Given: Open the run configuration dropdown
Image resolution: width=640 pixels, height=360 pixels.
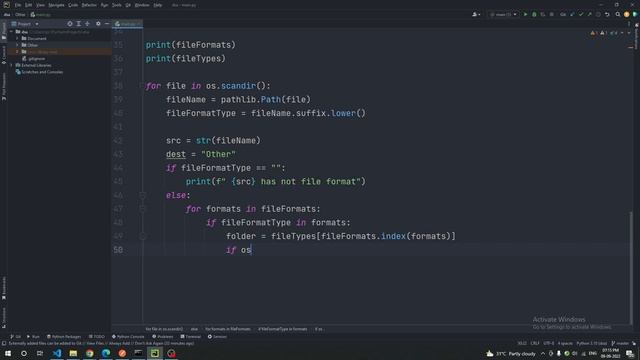Looking at the screenshot, I should point(503,14).
